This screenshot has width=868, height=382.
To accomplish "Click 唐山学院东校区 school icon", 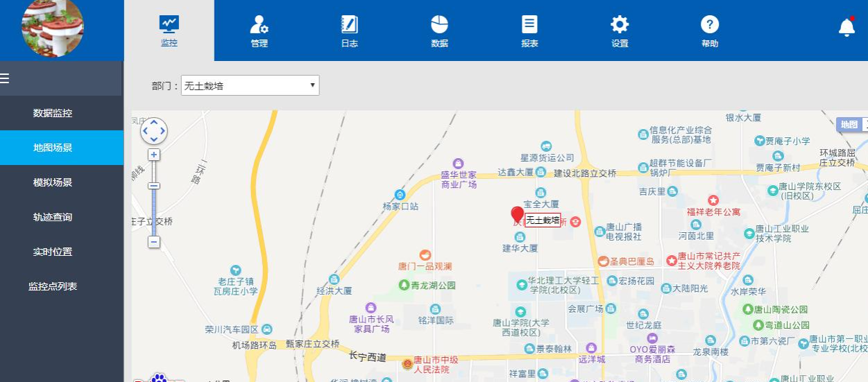I will click(x=773, y=190).
